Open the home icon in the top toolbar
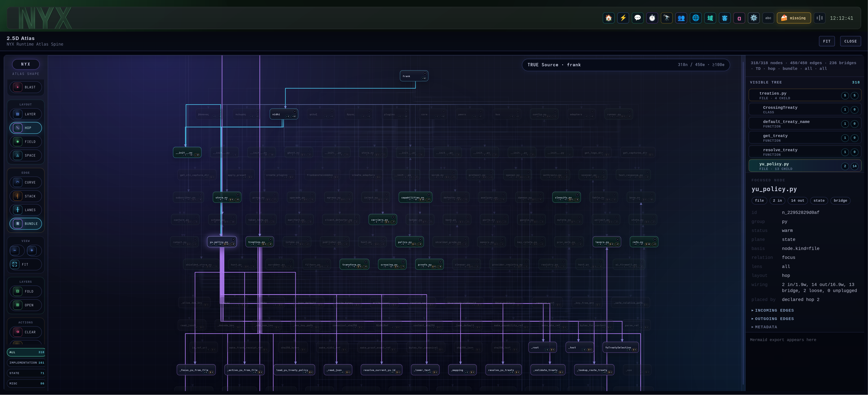868x395 pixels. click(609, 18)
